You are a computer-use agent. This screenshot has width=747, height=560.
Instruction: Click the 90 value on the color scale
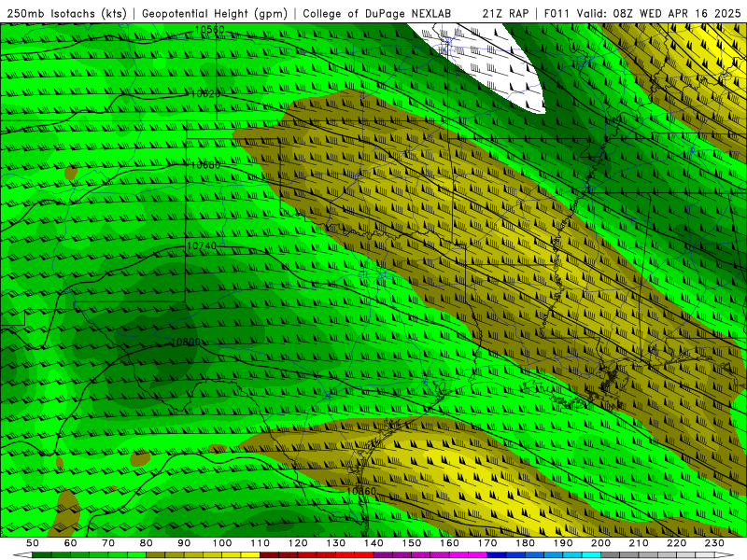pos(184,543)
